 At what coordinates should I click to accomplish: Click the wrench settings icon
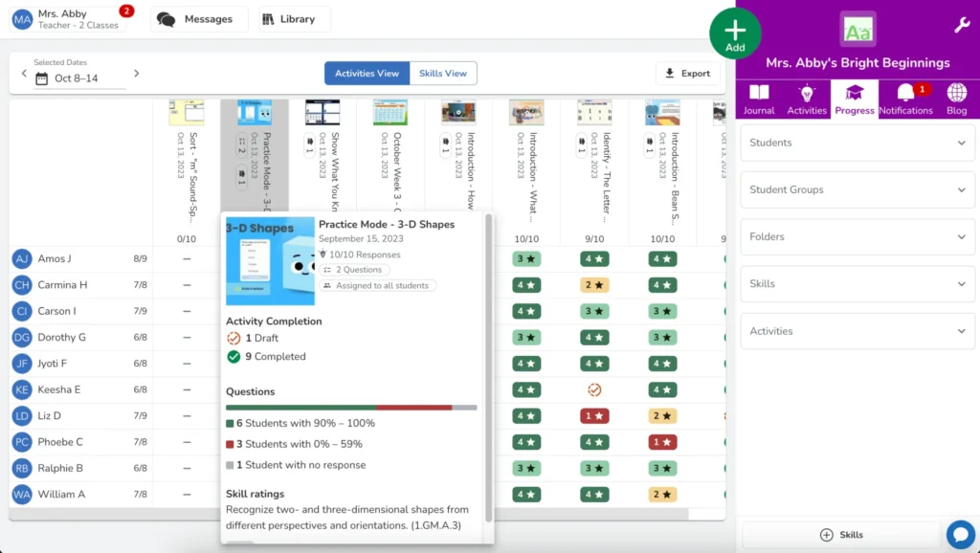coord(962,25)
